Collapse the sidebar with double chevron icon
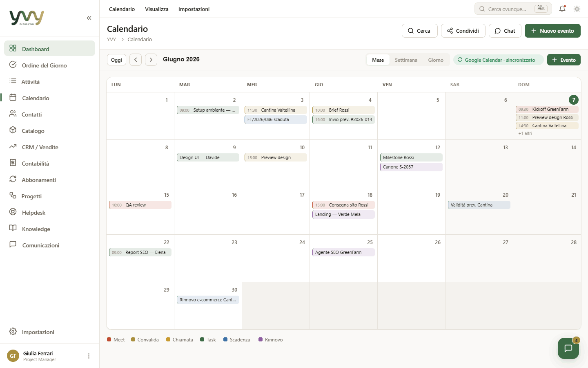This screenshot has width=588, height=368. coord(89,18)
